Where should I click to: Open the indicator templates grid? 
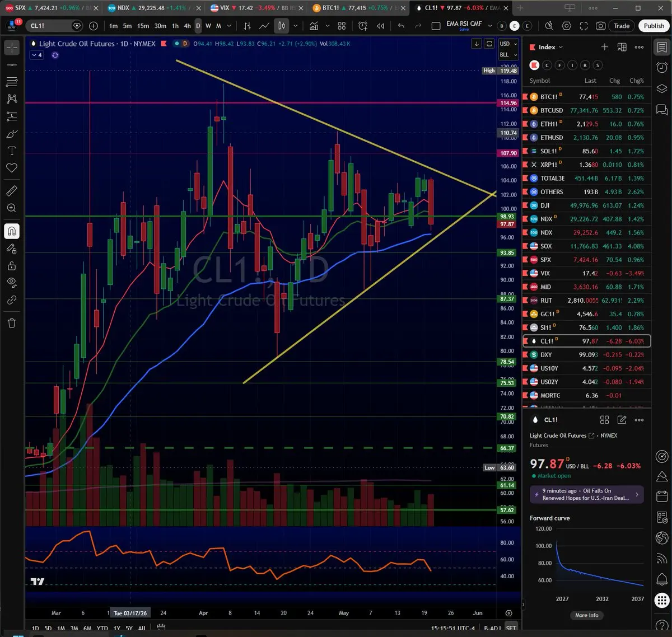pos(342,26)
